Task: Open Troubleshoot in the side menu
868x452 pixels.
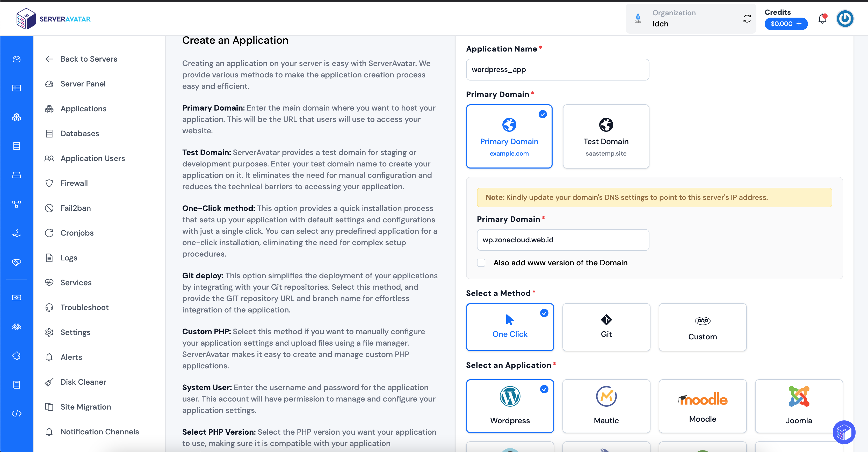Action: click(76, 308)
